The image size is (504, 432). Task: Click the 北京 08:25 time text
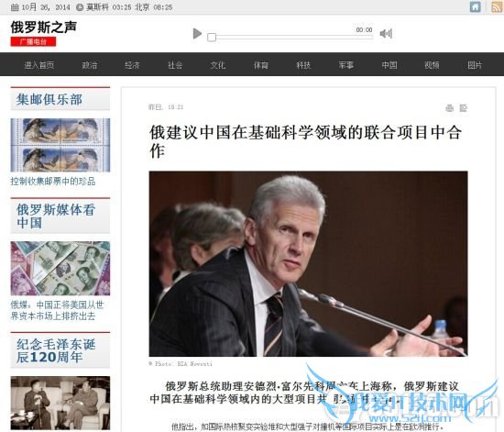click(x=154, y=7)
